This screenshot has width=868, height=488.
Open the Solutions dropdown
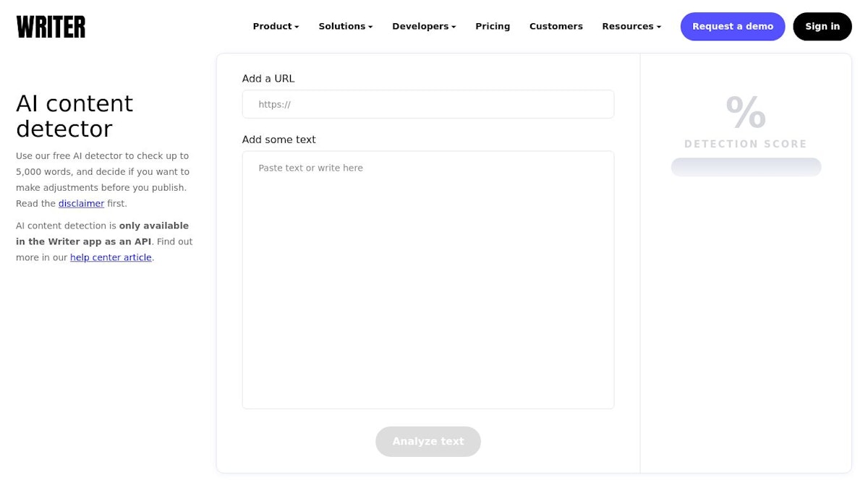coord(345,26)
